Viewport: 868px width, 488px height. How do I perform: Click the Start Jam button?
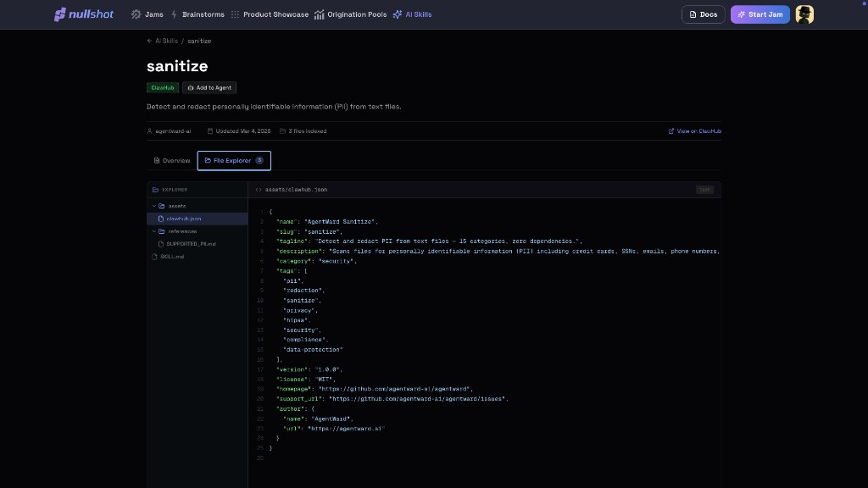tap(760, 14)
